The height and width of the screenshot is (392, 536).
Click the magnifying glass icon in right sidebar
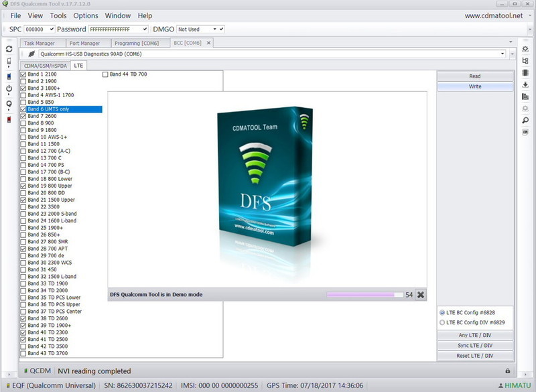click(525, 121)
